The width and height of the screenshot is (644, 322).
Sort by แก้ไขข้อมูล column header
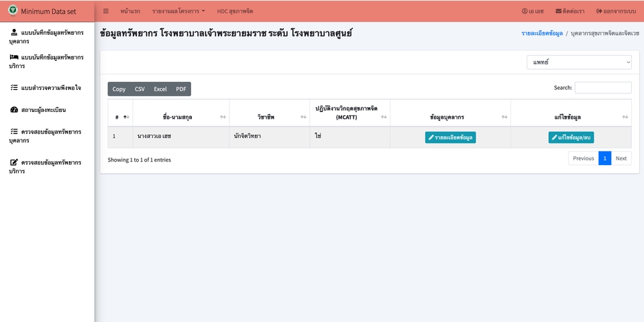click(572, 113)
